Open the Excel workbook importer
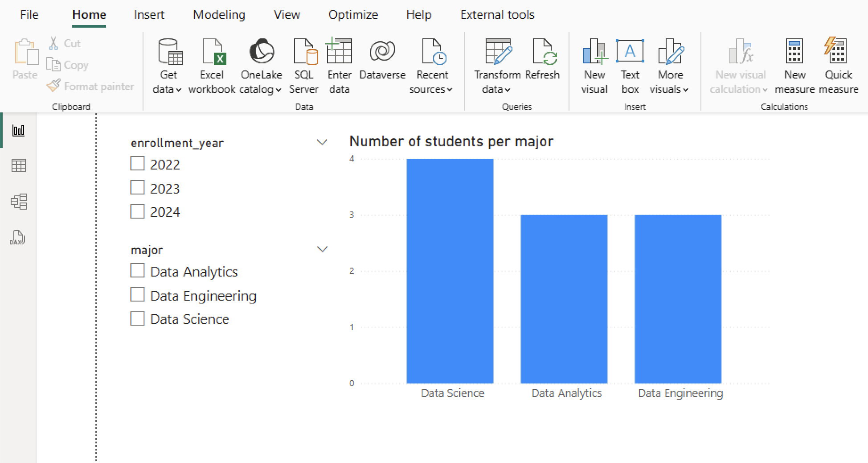868x463 pixels. [212, 66]
